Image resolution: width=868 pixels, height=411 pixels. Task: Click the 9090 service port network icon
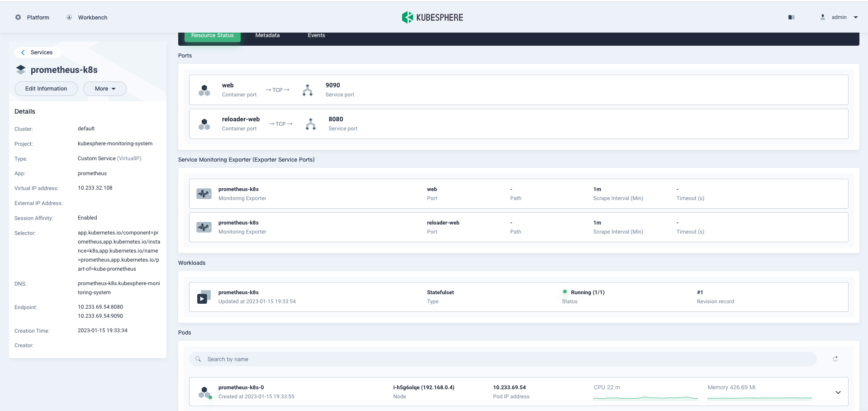pyautogui.click(x=308, y=90)
